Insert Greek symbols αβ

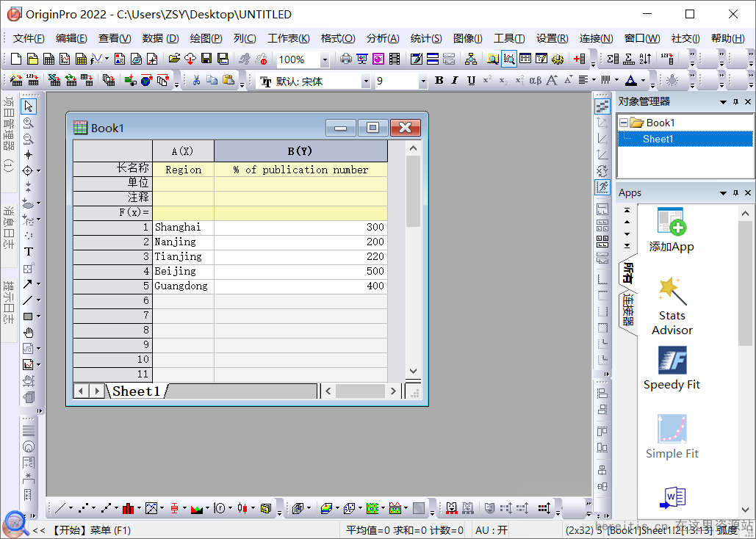(x=536, y=81)
